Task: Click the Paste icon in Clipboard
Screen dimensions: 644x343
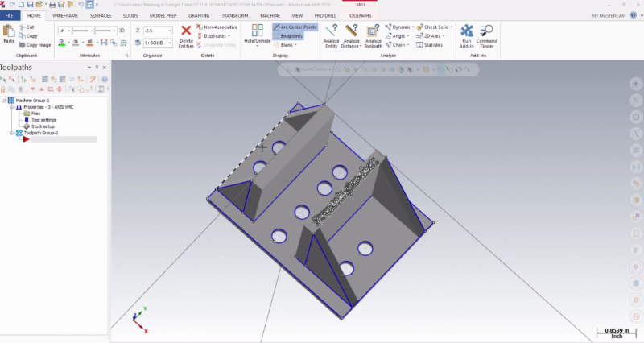Action: click(x=9, y=32)
